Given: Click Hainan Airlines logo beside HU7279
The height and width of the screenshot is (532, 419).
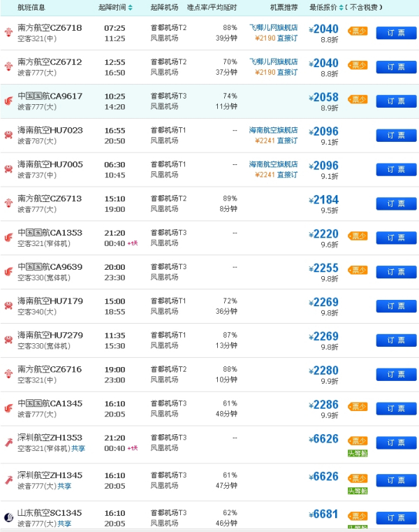Looking at the screenshot, I should point(8,340).
